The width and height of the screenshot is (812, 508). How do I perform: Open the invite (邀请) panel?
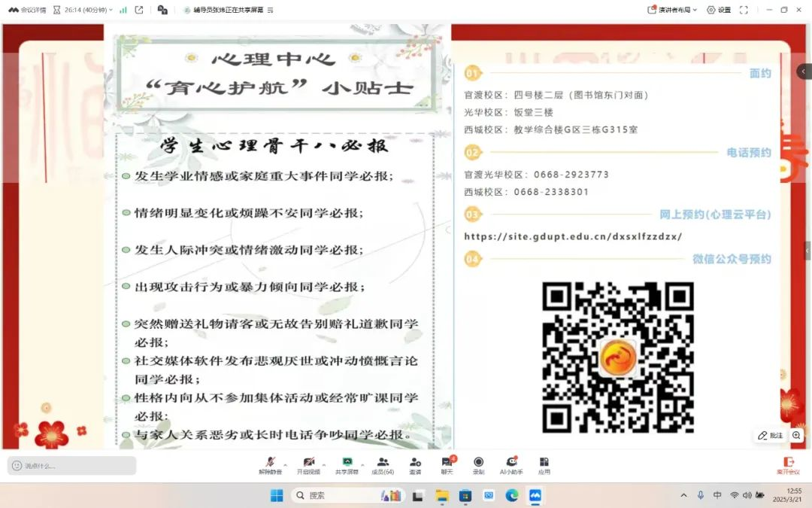415,465
